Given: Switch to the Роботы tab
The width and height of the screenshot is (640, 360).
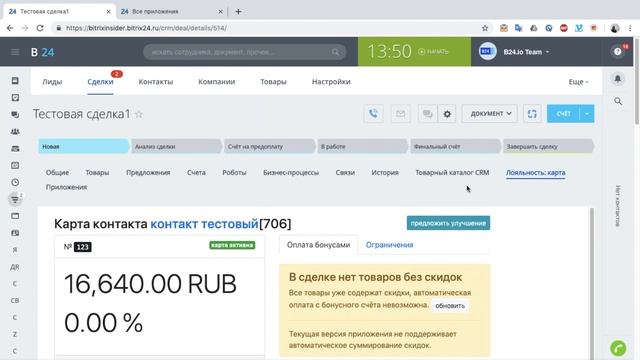Looking at the screenshot, I should pyautogui.click(x=234, y=172).
